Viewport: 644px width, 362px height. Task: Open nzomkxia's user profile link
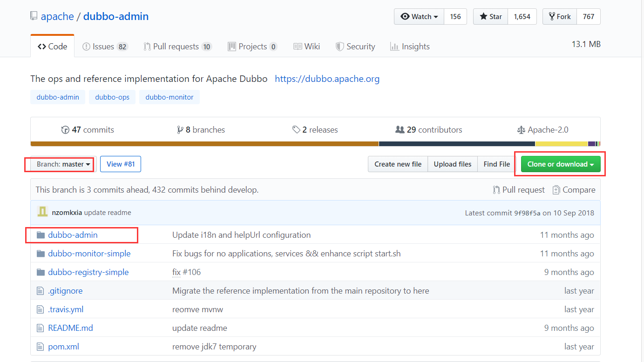[x=67, y=213]
